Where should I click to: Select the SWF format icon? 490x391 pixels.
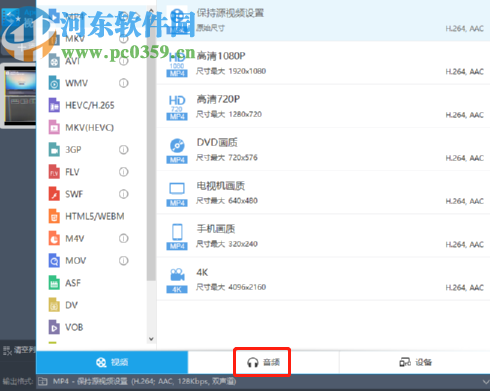click(x=54, y=194)
